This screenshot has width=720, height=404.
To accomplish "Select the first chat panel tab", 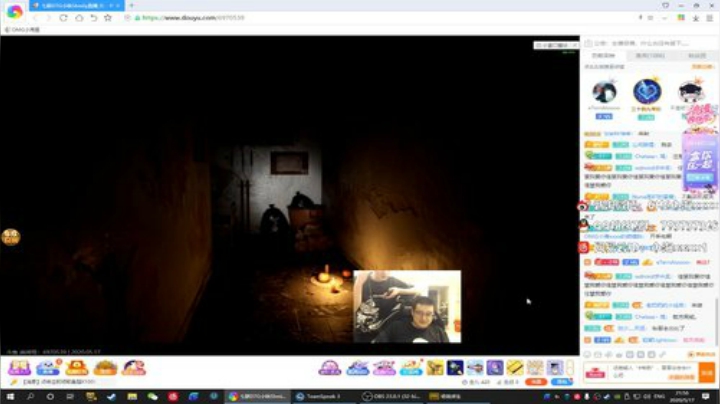I will (x=603, y=56).
